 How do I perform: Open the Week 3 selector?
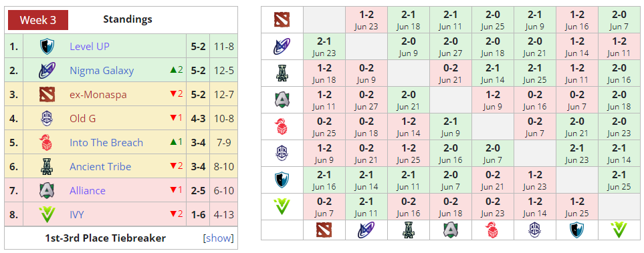38,19
